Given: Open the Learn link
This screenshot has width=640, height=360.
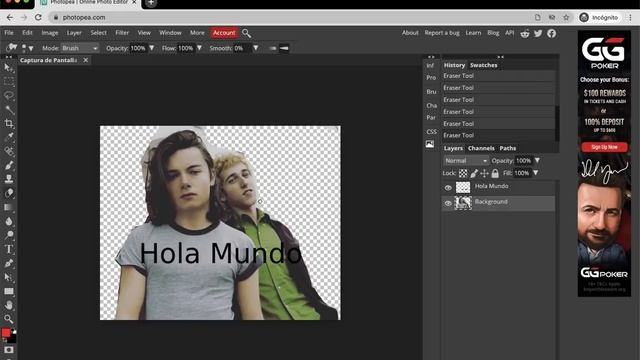Looking at the screenshot, I should pyautogui.click(x=473, y=33).
